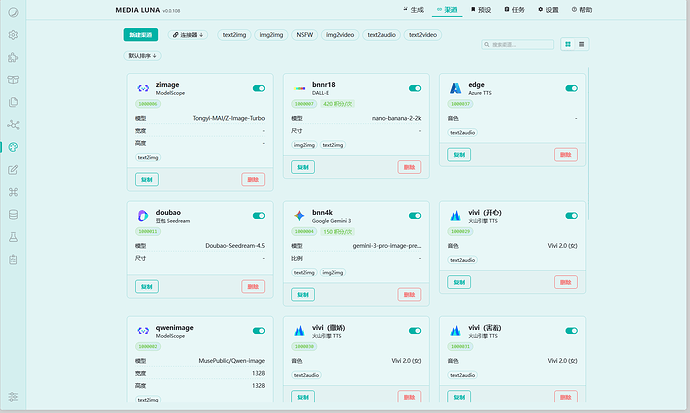Turn off the doubao channel switch
The image size is (690, 413).
coord(259,215)
